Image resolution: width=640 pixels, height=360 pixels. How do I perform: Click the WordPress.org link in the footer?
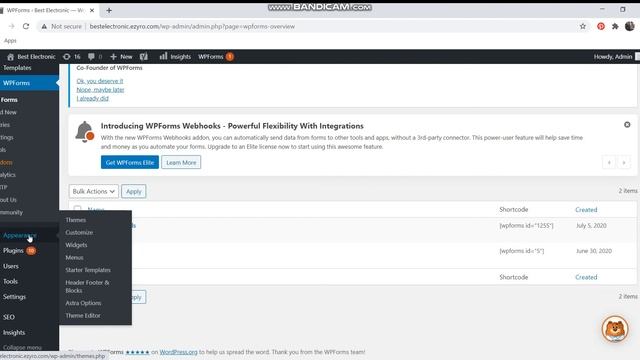178,352
